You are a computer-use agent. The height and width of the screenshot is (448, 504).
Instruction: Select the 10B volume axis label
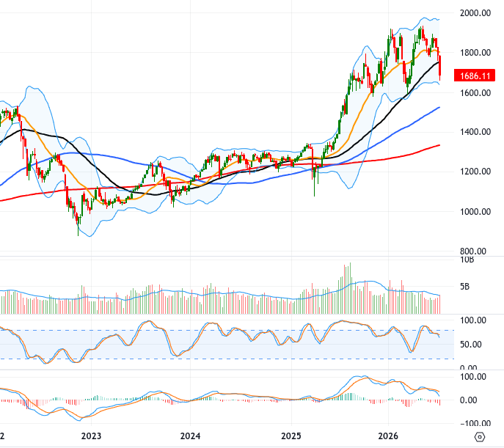[467, 260]
